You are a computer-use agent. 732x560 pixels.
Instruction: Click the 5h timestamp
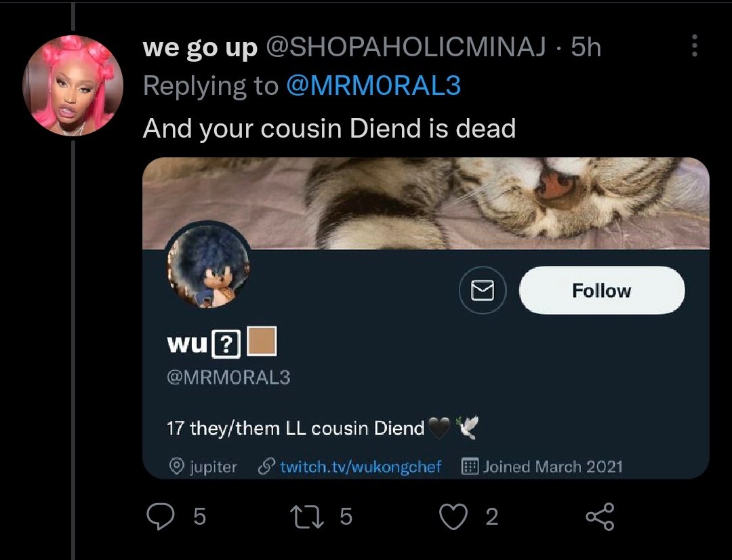coord(586,47)
